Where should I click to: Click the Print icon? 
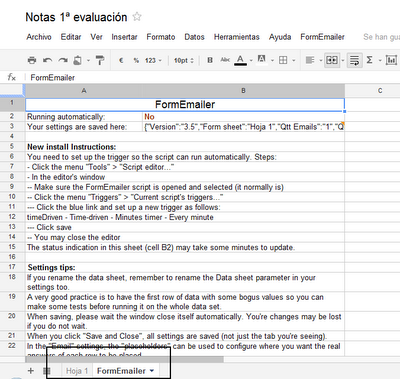point(32,60)
